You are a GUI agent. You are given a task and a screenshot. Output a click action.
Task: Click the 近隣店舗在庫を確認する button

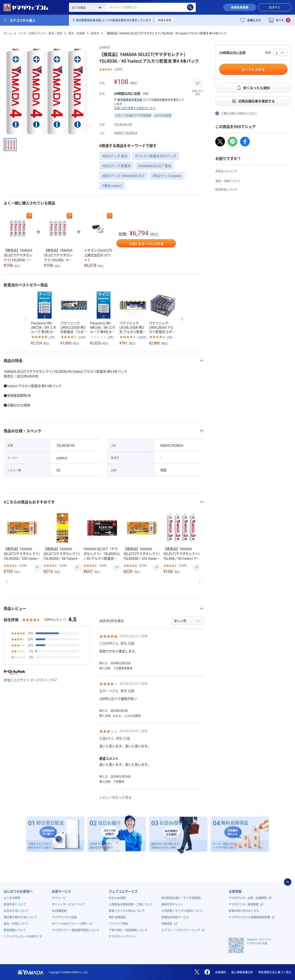[253, 101]
